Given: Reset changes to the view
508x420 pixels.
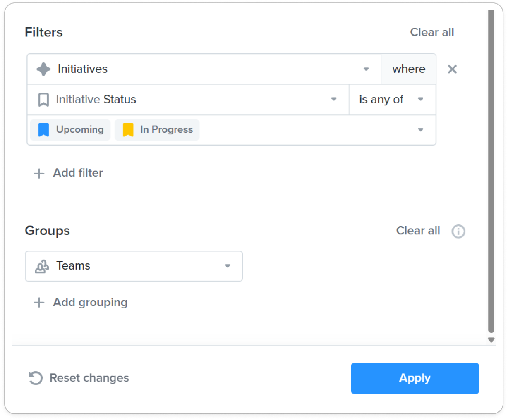Looking at the screenshot, I should point(79,378).
